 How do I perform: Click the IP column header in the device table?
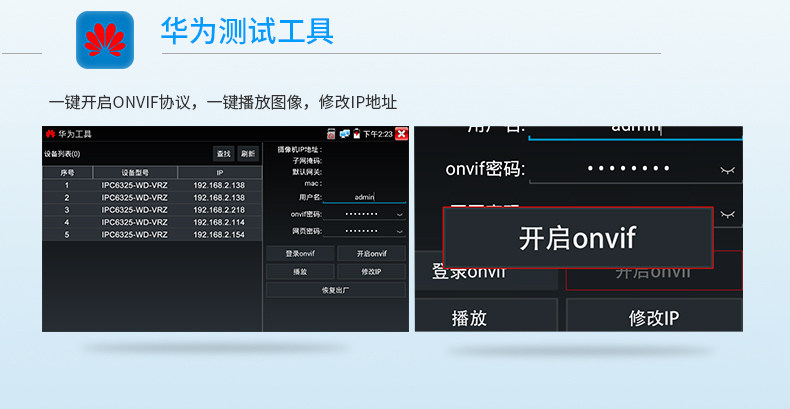pos(220,173)
